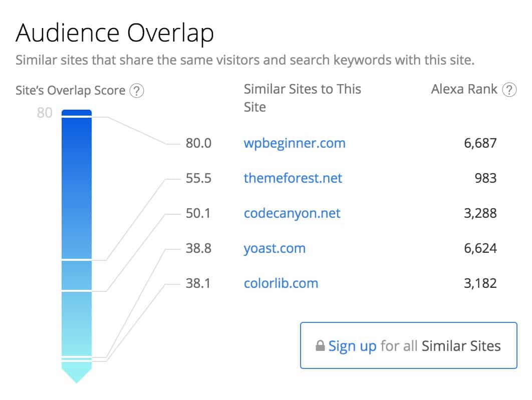Click the 80.0 overlap score value

[x=198, y=143]
